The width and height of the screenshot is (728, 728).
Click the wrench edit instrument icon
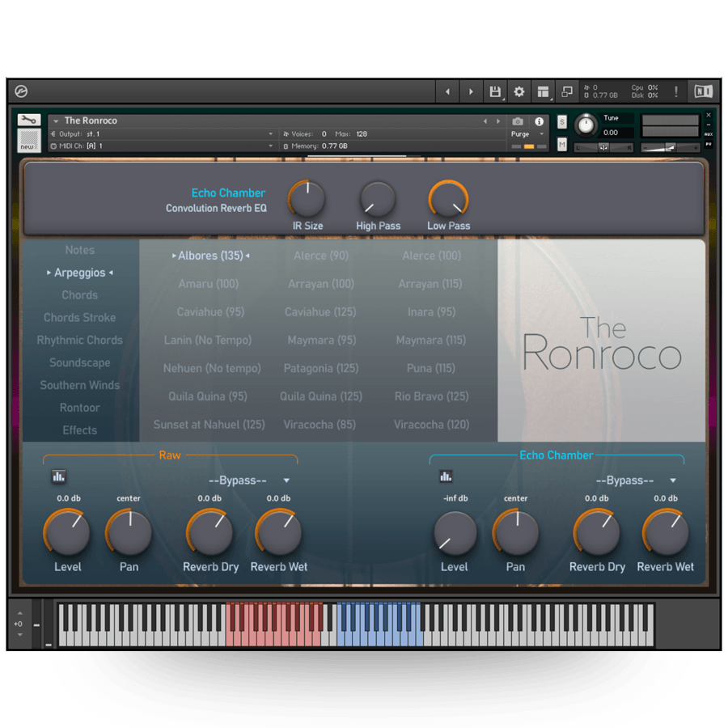[x=29, y=120]
